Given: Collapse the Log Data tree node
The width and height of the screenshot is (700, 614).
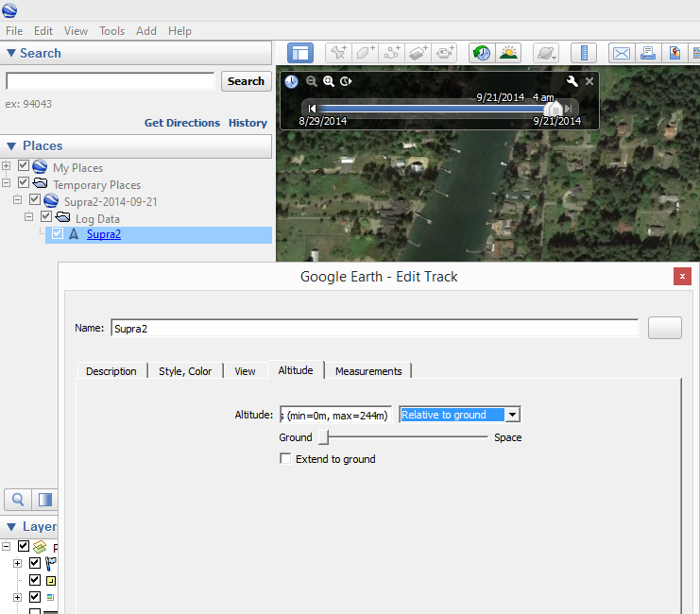Looking at the screenshot, I should [28, 216].
